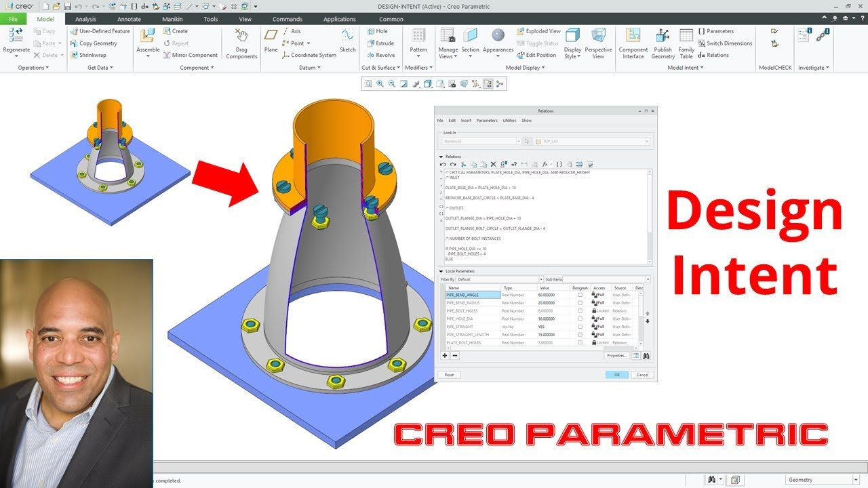Expand the Get Data group dropdown

[x=100, y=68]
